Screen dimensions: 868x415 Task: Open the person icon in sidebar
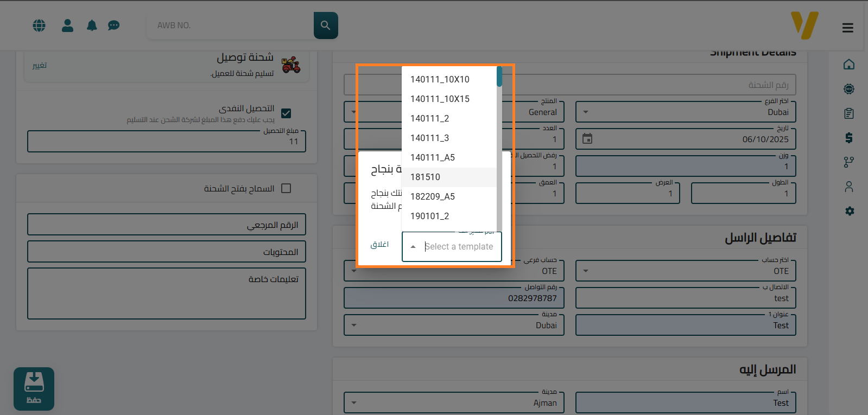click(849, 187)
